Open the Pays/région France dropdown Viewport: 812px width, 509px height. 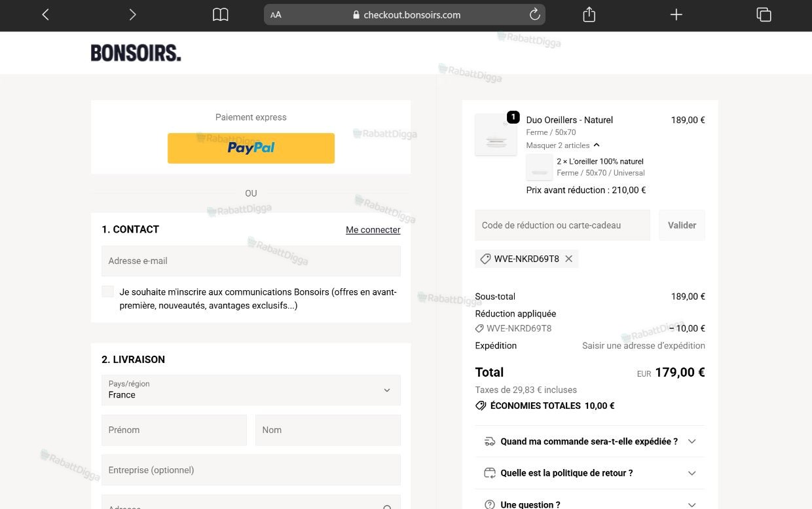(251, 390)
